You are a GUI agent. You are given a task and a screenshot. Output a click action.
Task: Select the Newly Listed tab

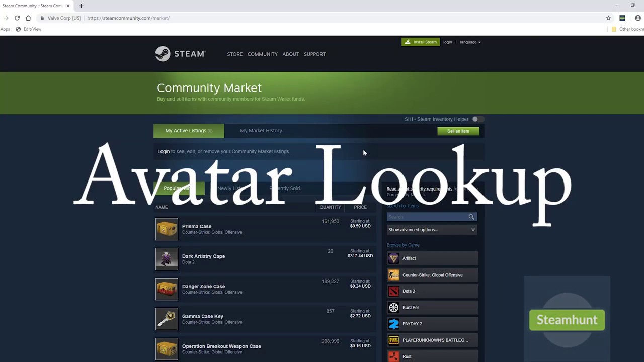point(231,188)
